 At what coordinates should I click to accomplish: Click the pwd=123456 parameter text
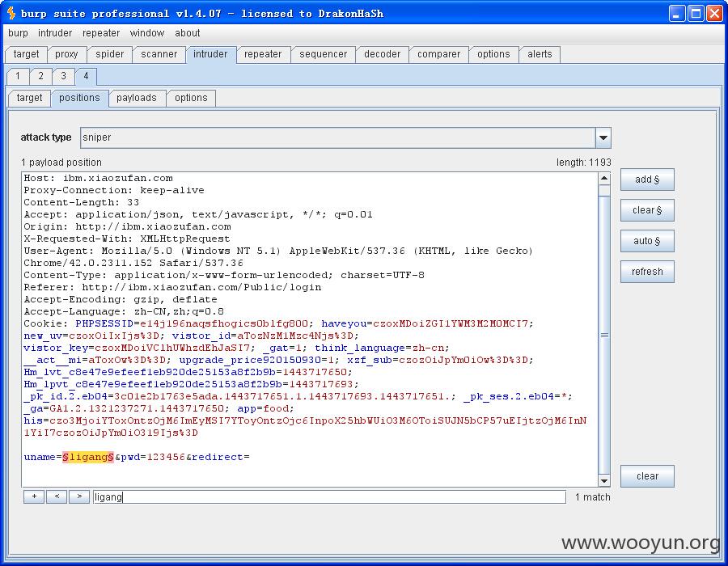(153, 457)
